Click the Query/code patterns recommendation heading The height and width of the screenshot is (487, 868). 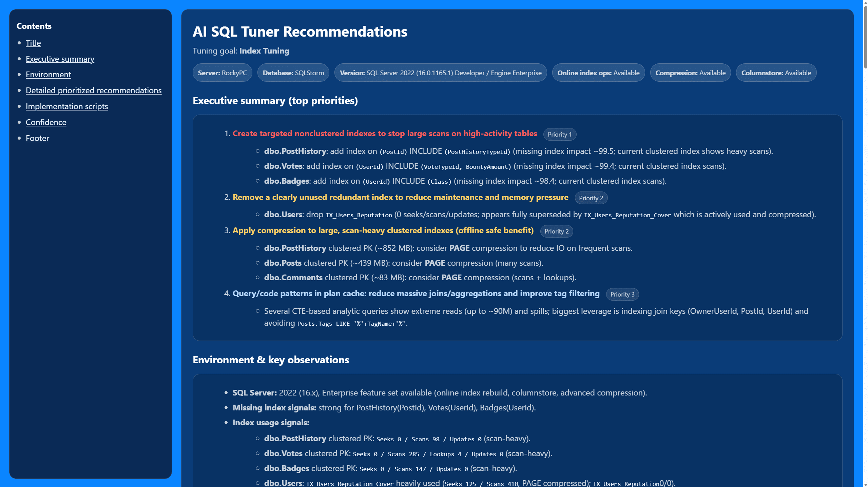click(416, 293)
